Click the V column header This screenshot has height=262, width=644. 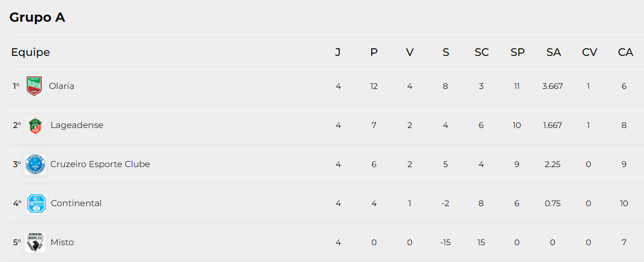[410, 53]
